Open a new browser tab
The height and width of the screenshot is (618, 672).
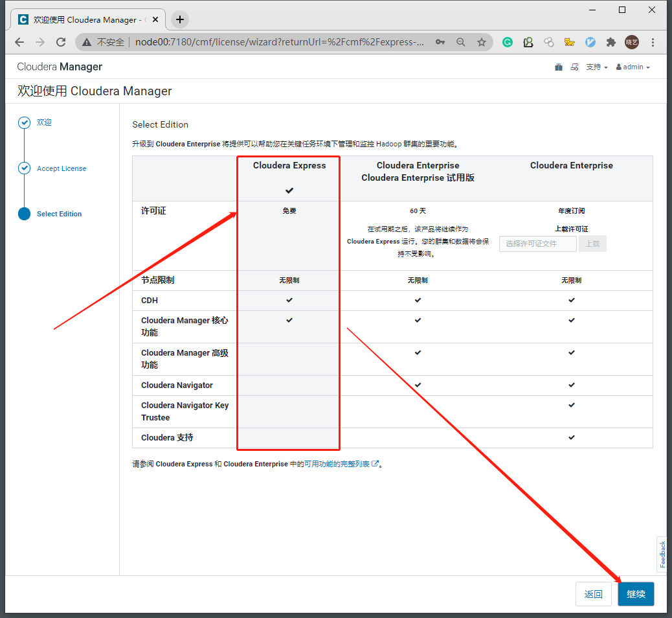[180, 19]
